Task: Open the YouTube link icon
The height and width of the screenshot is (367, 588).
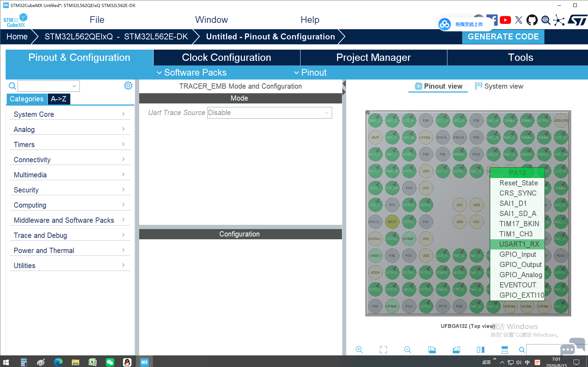Action: (x=505, y=20)
